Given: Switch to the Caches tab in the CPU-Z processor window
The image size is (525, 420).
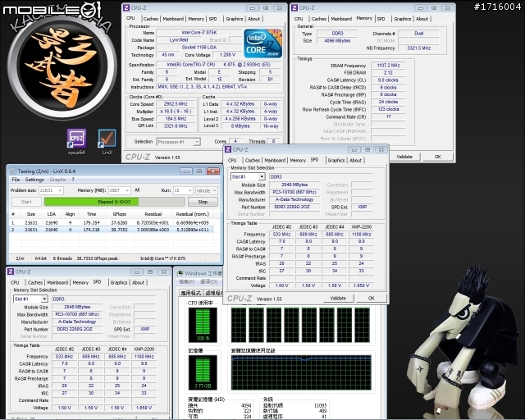Looking at the screenshot, I should tap(151, 19).
